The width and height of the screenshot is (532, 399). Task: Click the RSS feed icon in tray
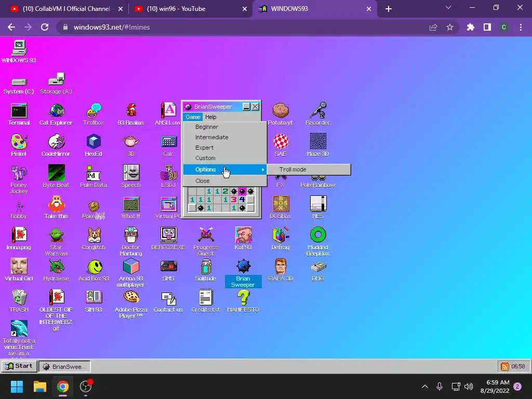[x=505, y=366]
